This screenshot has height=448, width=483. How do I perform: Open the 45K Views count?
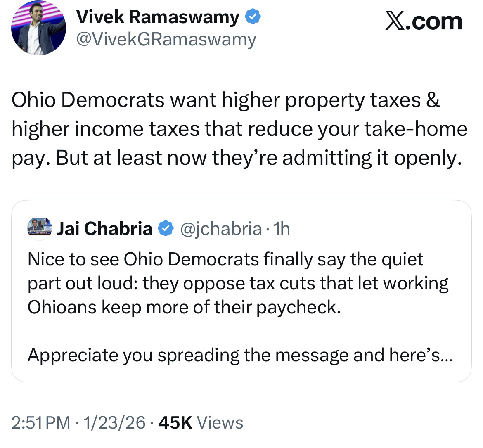coord(201,422)
